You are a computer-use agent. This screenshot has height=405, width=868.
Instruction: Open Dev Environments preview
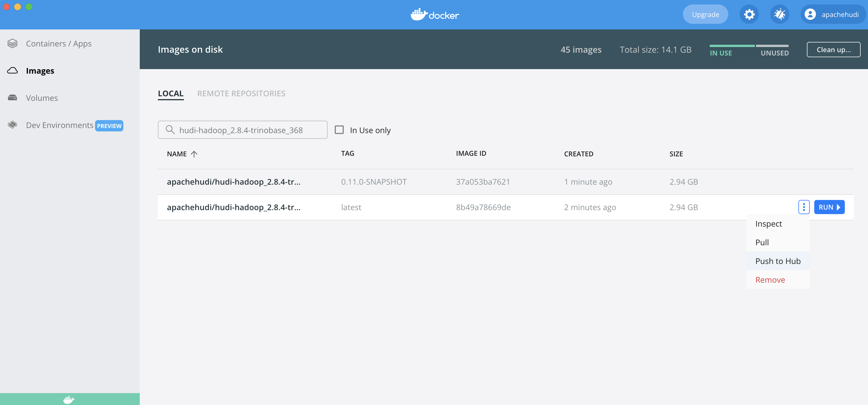(60, 125)
